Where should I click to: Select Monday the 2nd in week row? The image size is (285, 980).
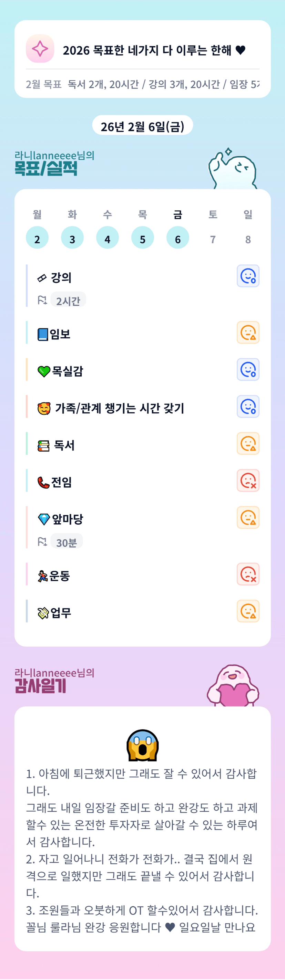(x=37, y=238)
